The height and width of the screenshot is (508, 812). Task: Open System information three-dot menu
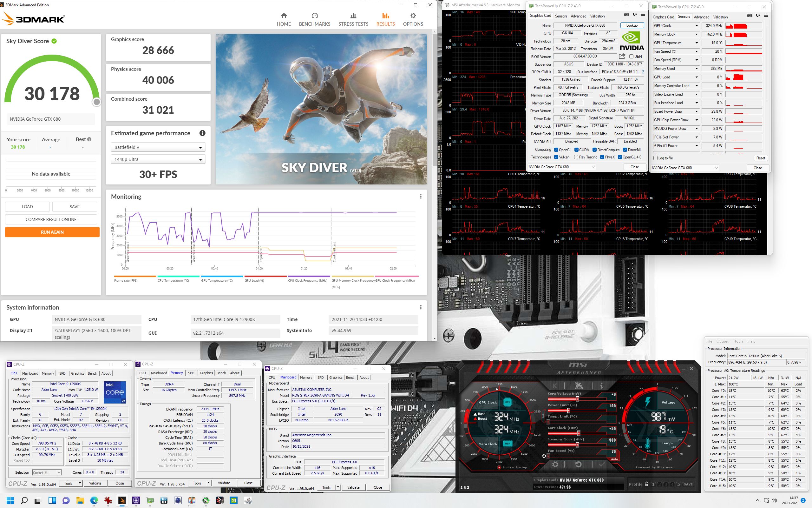coord(421,307)
